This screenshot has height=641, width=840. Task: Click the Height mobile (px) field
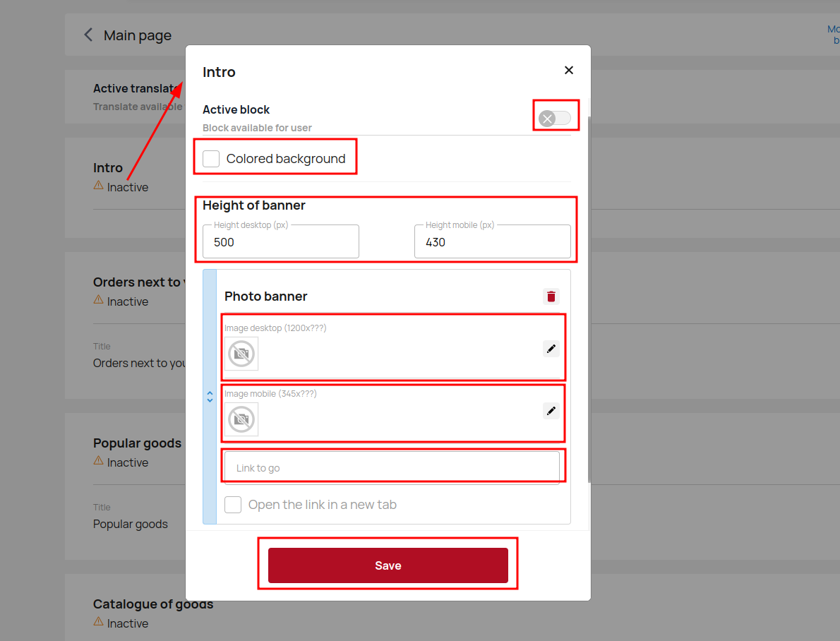tap(492, 242)
